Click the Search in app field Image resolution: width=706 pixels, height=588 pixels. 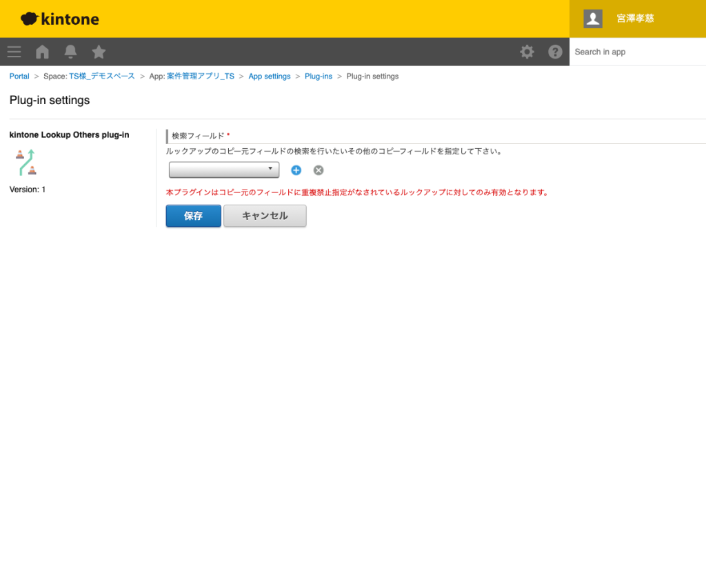(x=637, y=52)
